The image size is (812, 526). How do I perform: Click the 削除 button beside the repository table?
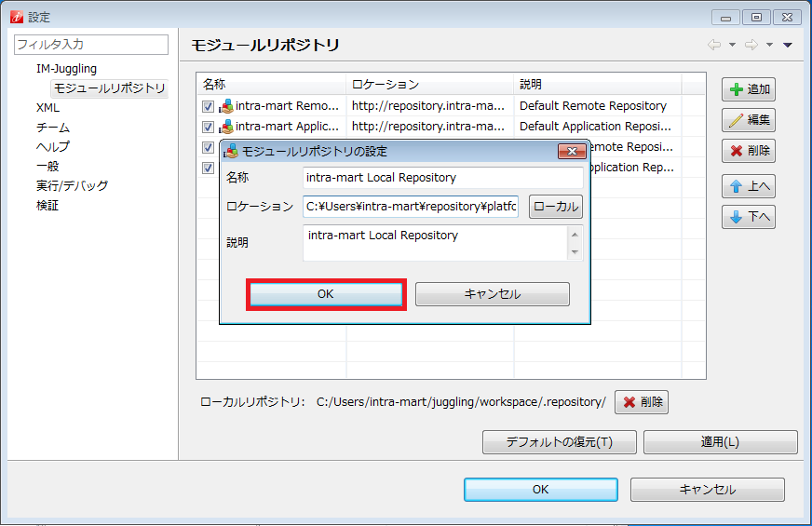click(749, 151)
